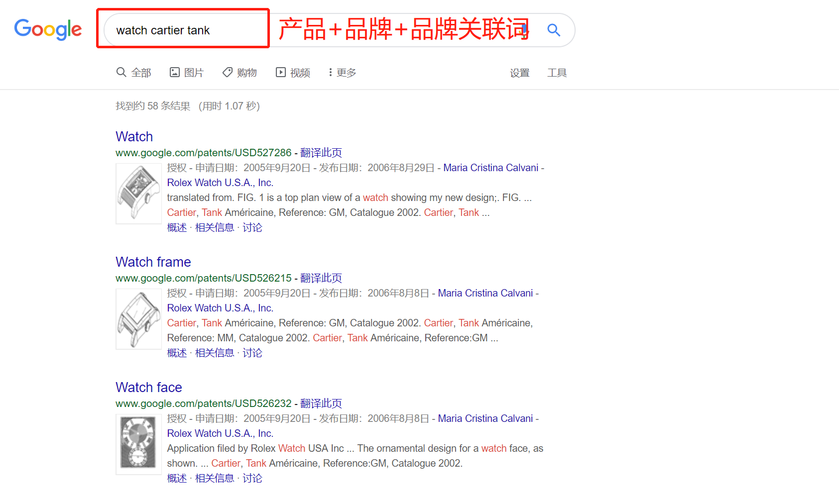Click the USD526215 patent URL

203,278
